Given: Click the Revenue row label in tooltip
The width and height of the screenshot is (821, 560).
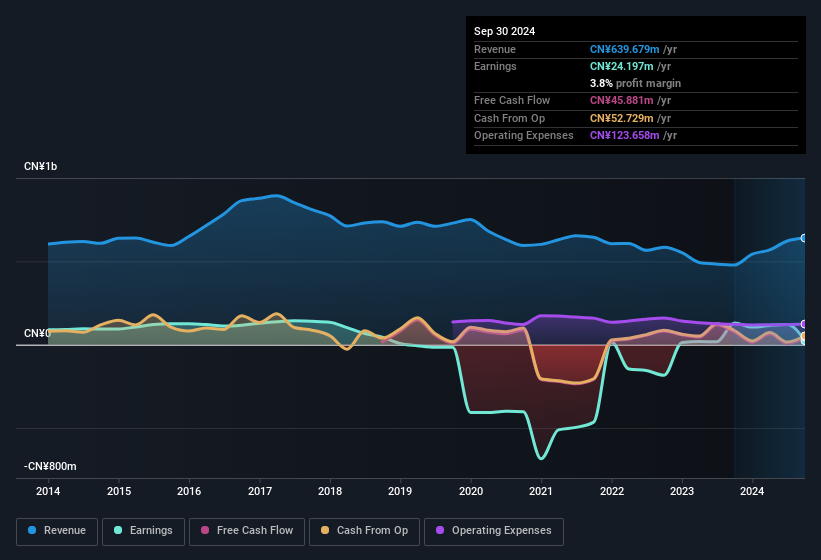Looking at the screenshot, I should (495, 49).
